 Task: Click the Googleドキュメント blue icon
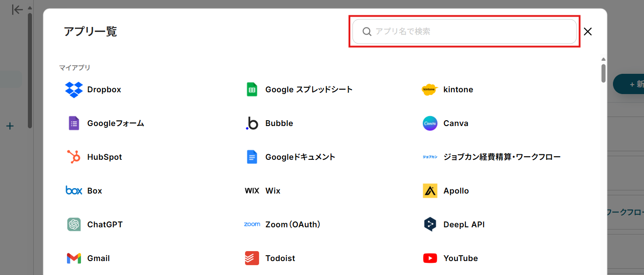tap(252, 157)
